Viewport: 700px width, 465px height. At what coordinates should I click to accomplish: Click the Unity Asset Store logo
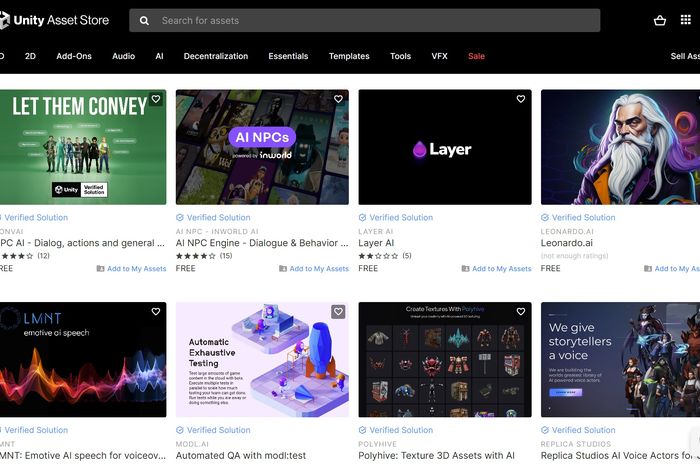coord(54,20)
